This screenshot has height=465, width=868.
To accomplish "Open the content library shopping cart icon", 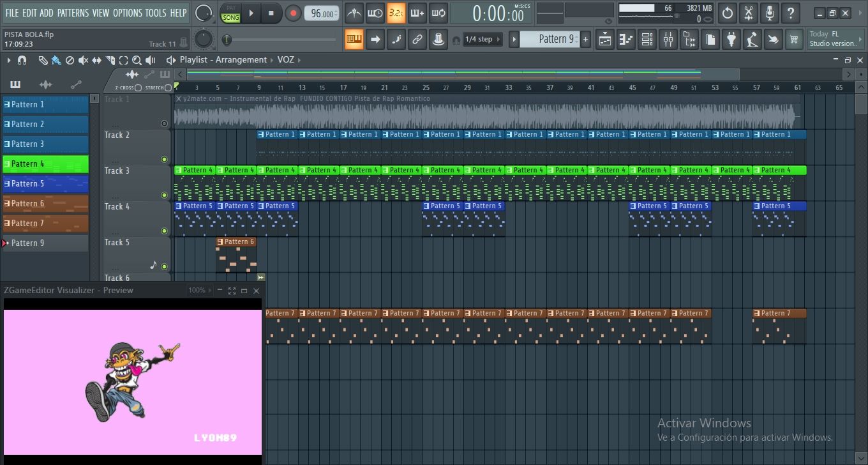I will [794, 40].
